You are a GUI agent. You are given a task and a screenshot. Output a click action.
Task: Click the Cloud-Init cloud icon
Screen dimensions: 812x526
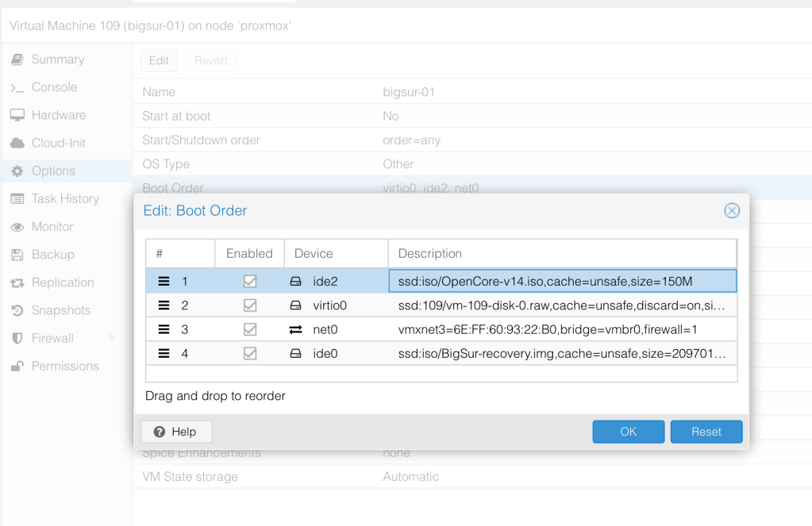pyautogui.click(x=17, y=144)
